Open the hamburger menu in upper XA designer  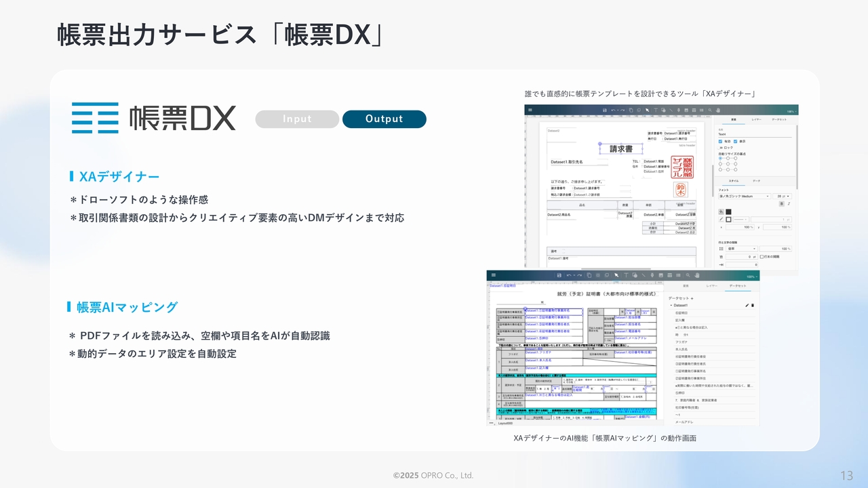pos(530,110)
